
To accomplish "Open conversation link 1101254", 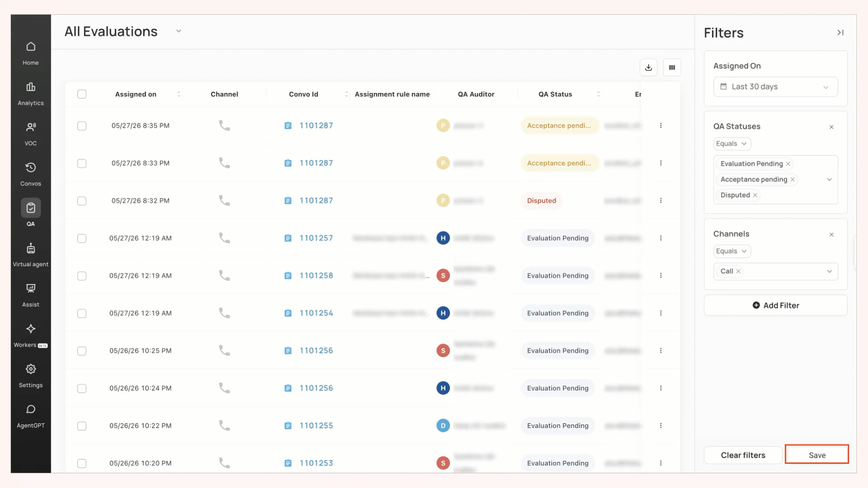I will [x=316, y=313].
